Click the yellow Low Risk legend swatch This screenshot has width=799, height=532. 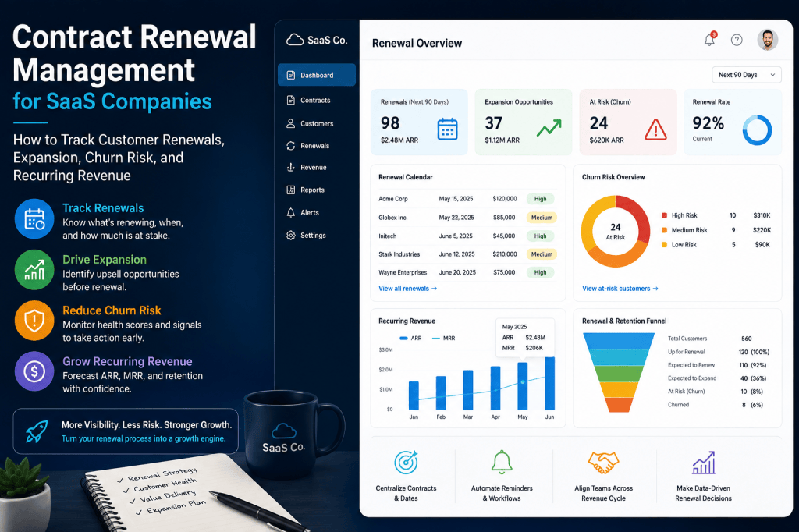664,245
